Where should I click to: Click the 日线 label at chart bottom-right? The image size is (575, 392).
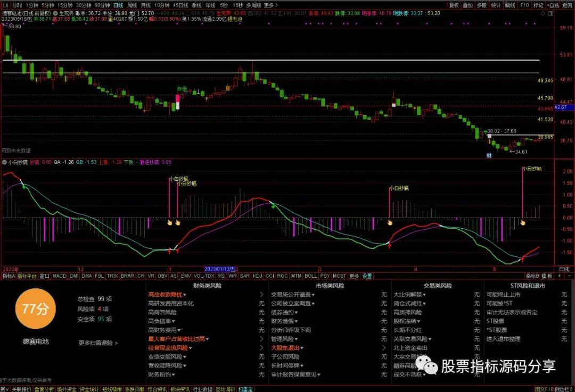click(564, 269)
